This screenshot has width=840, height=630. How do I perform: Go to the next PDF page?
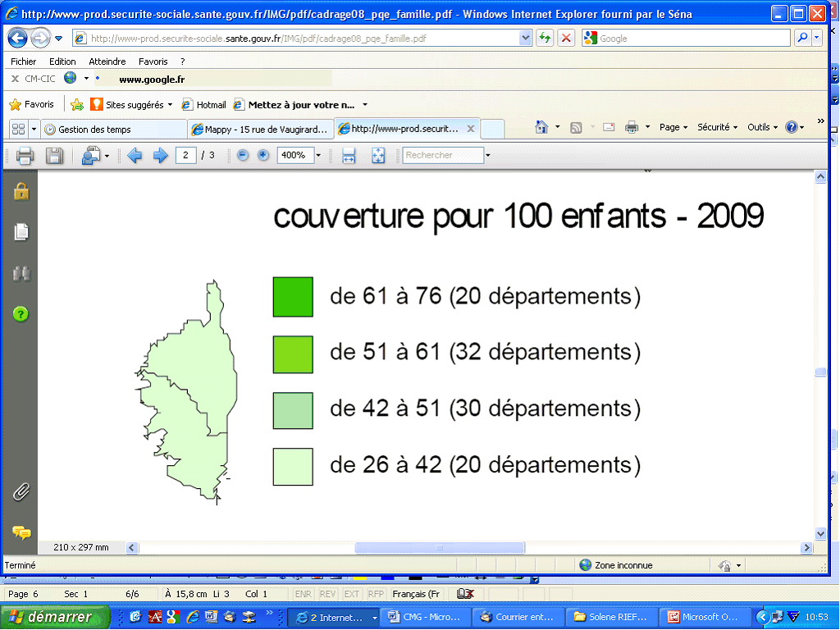[160, 155]
